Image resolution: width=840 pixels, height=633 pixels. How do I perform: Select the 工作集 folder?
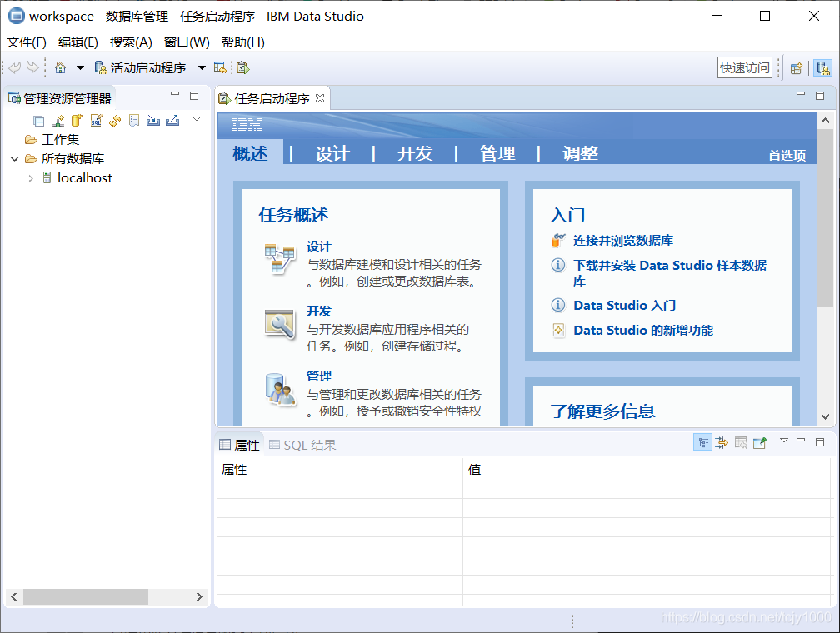[x=61, y=140]
